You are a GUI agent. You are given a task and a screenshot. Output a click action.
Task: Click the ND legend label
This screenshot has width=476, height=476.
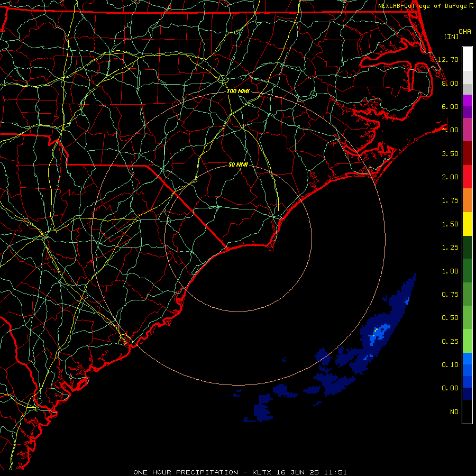tap(454, 412)
